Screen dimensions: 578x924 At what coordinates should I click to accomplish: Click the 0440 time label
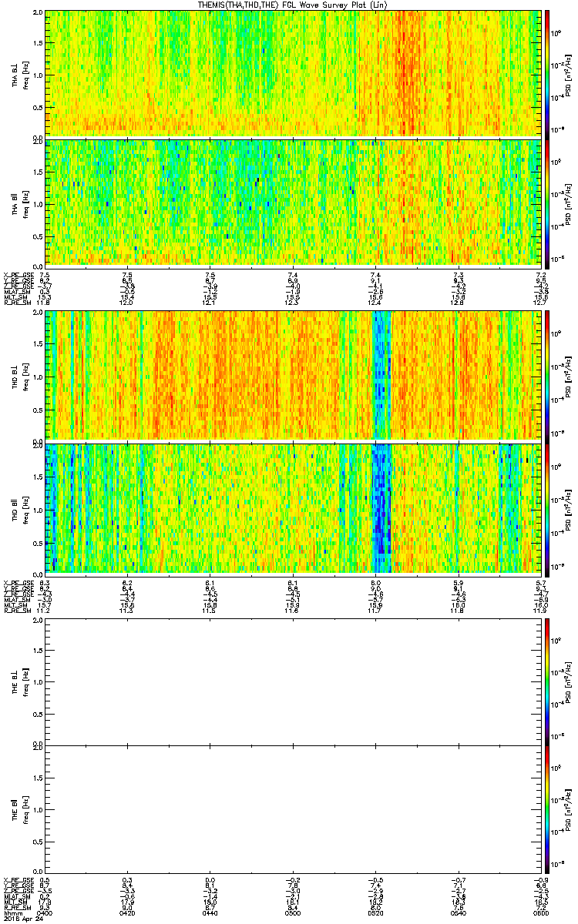click(210, 912)
